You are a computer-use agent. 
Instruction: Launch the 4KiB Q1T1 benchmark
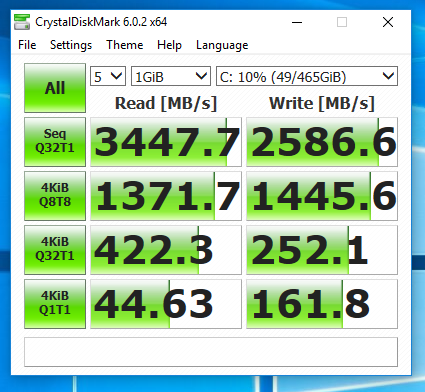(x=55, y=304)
